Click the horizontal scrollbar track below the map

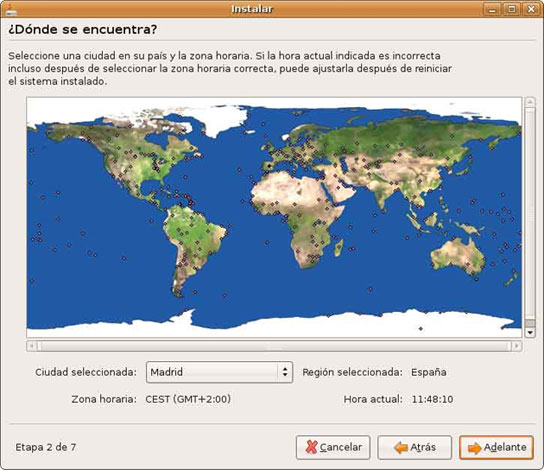click(x=274, y=346)
